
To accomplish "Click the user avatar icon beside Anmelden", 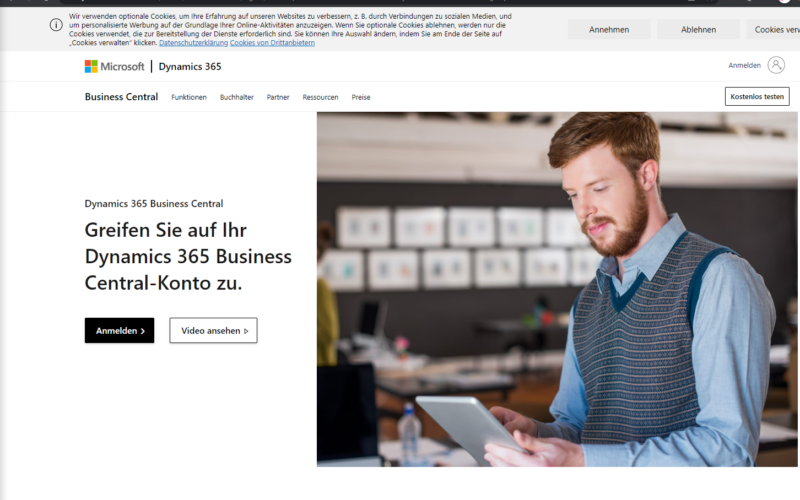I will pos(776,65).
